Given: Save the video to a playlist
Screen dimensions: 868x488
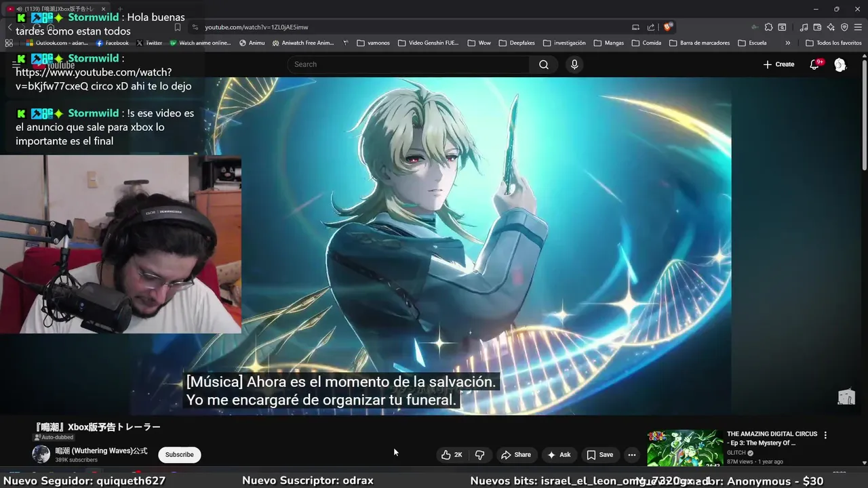Looking at the screenshot, I should [599, 455].
